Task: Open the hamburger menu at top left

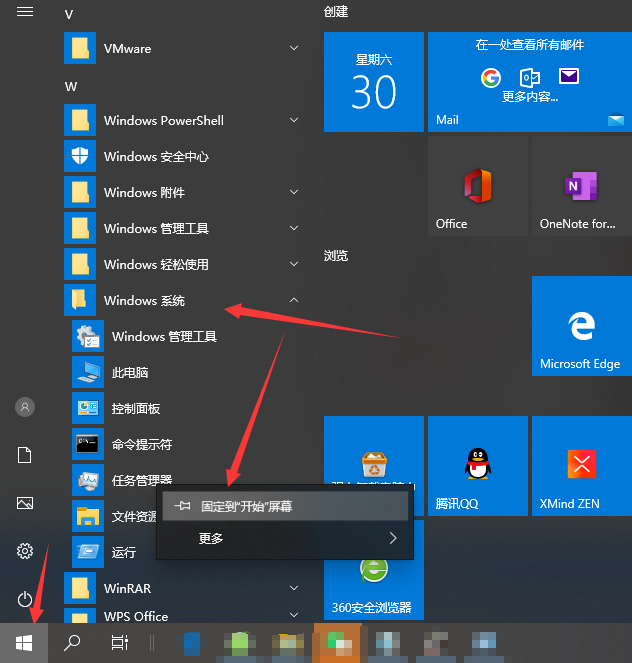Action: click(x=25, y=12)
